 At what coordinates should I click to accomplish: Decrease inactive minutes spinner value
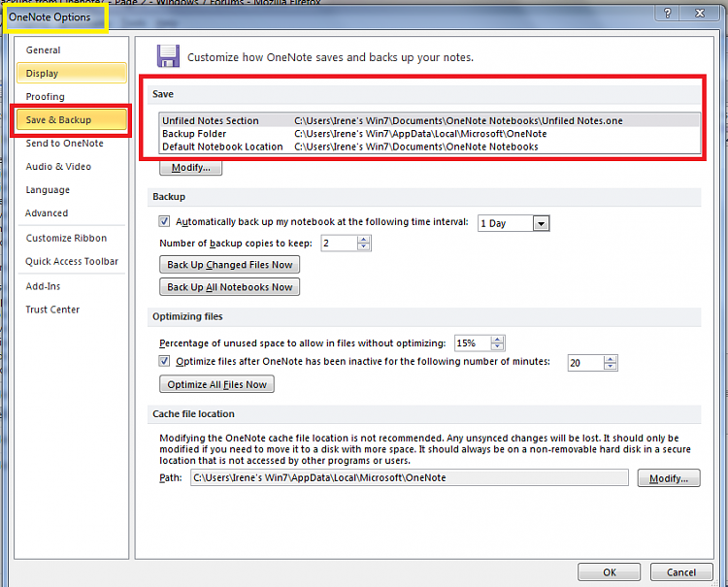coord(611,366)
